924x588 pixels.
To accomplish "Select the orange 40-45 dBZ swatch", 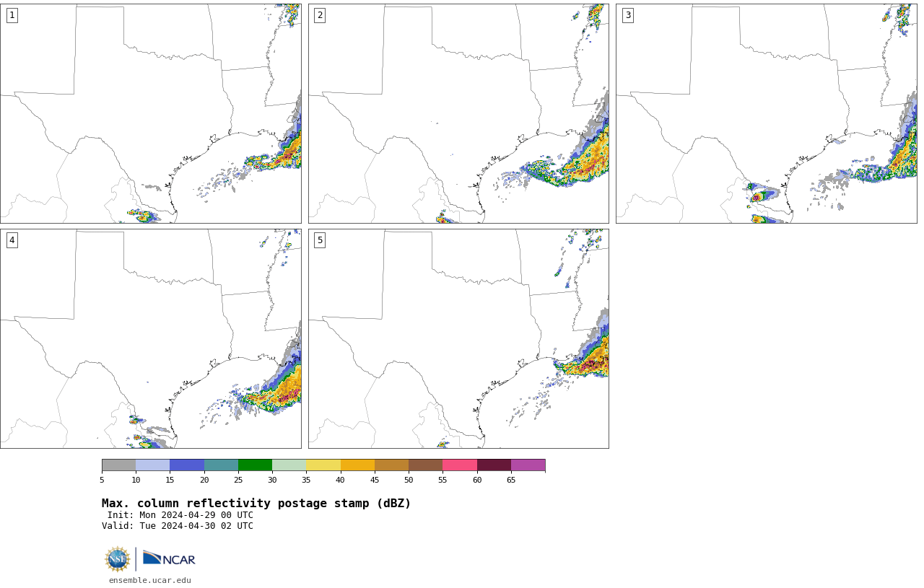I will click(x=357, y=465).
